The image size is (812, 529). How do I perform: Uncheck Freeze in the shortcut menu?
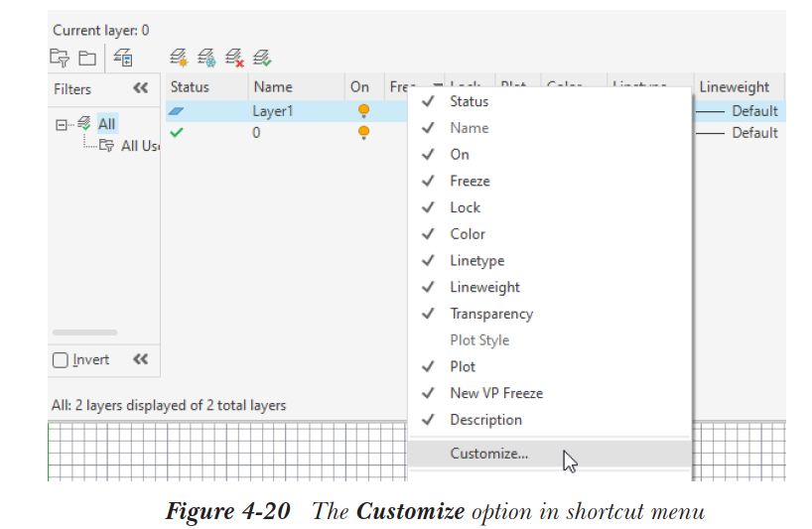(550, 181)
